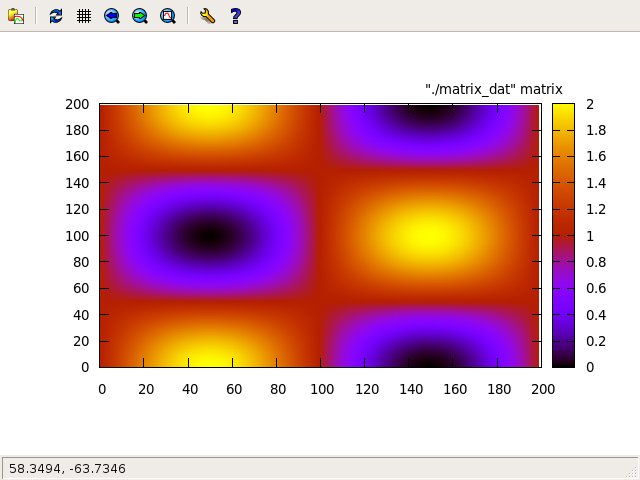The width and height of the screenshot is (640, 480).
Task: Click the coordinates readout in status bar
Action: [x=67, y=469]
